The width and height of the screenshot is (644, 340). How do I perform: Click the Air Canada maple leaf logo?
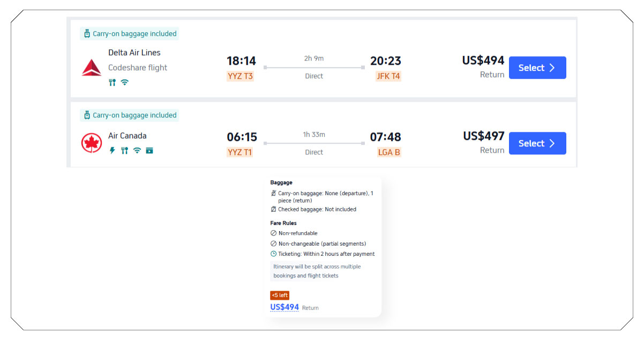[x=91, y=142]
